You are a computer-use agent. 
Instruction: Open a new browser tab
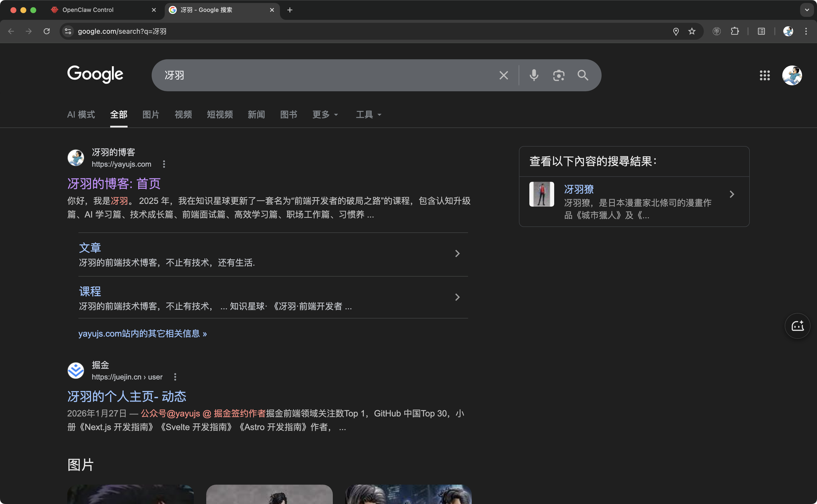(290, 10)
